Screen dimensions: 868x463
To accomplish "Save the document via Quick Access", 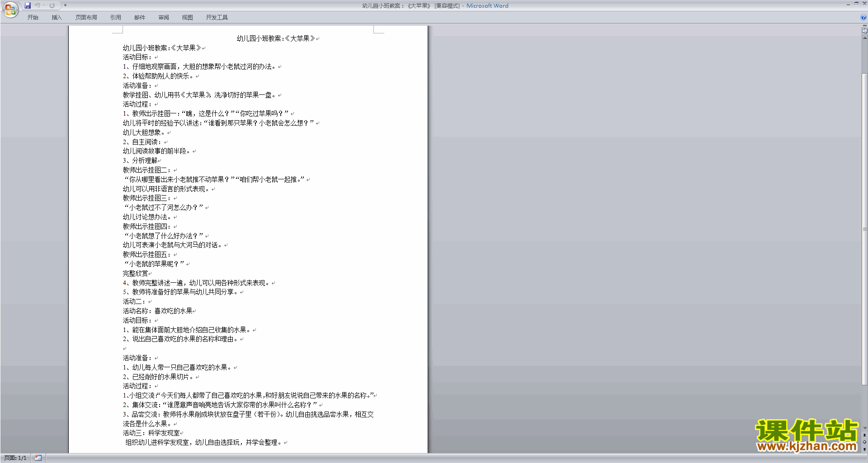I will (x=28, y=5).
